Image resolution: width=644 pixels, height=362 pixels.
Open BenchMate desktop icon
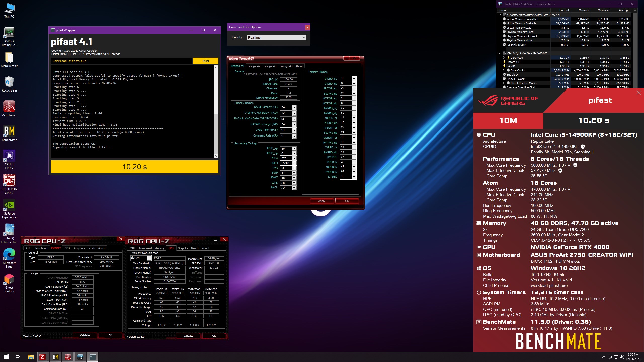coord(9,133)
